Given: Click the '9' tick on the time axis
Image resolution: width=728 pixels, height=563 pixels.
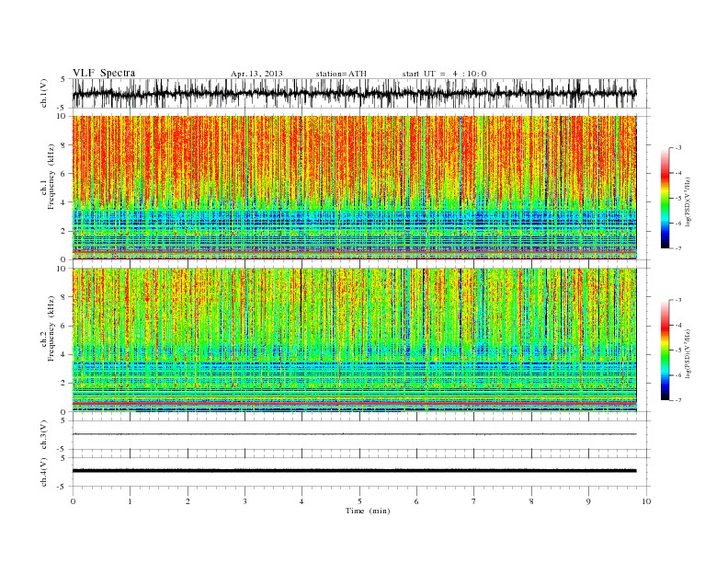Looking at the screenshot, I should tap(588, 501).
